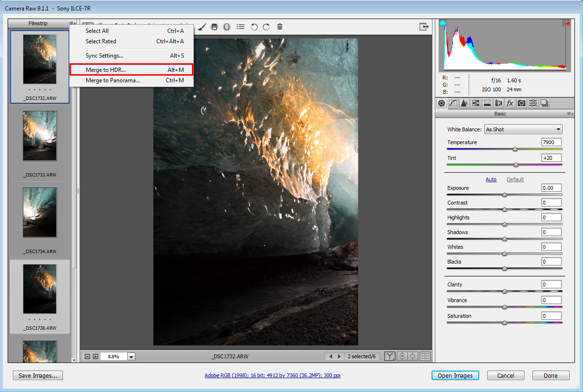The width and height of the screenshot is (583, 392).
Task: Select the Adjustment Brush tool
Action: (202, 27)
